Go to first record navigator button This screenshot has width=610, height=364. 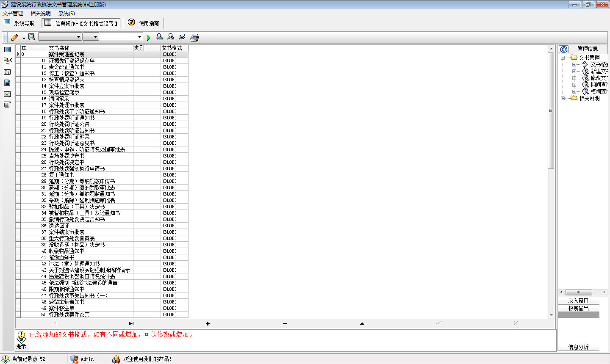[x=54, y=323]
